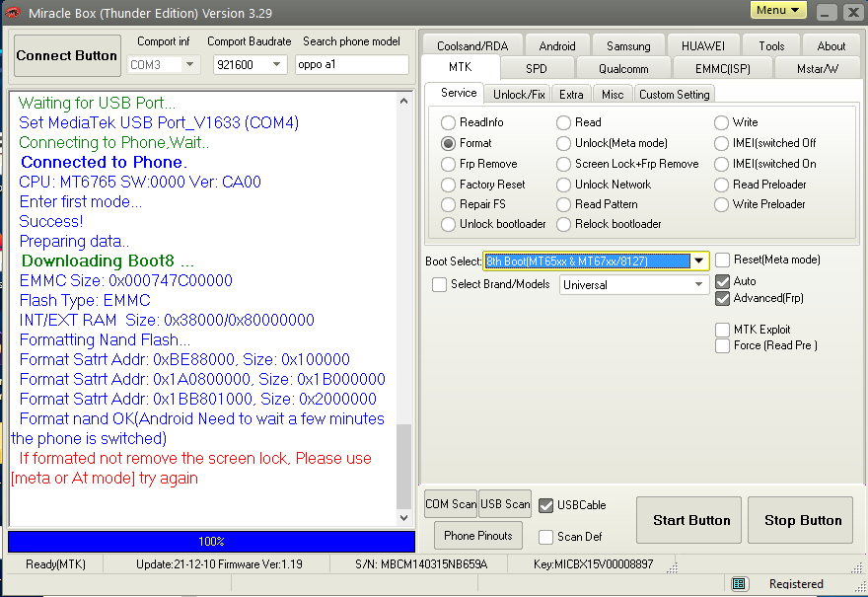Enable the Force (Read Pre) checkbox
The image size is (868, 597).
pyautogui.click(x=722, y=345)
